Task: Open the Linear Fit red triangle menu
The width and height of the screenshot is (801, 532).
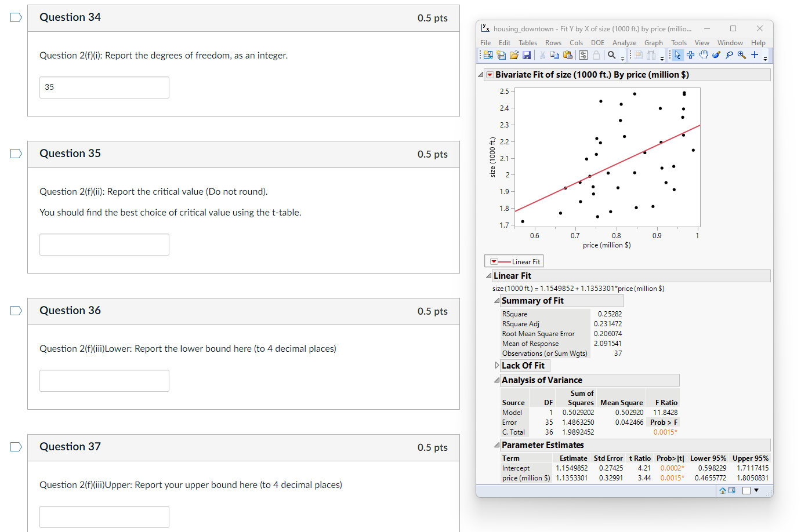Action: pos(494,261)
